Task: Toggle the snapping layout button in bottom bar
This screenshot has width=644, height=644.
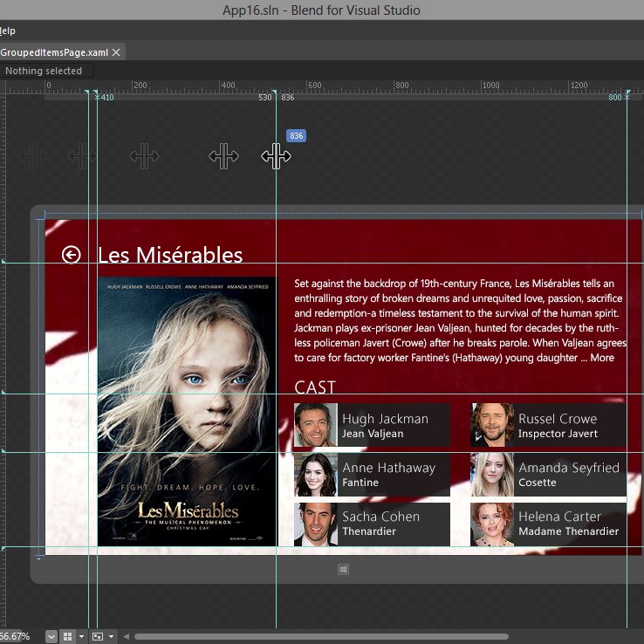Action: click(x=98, y=637)
